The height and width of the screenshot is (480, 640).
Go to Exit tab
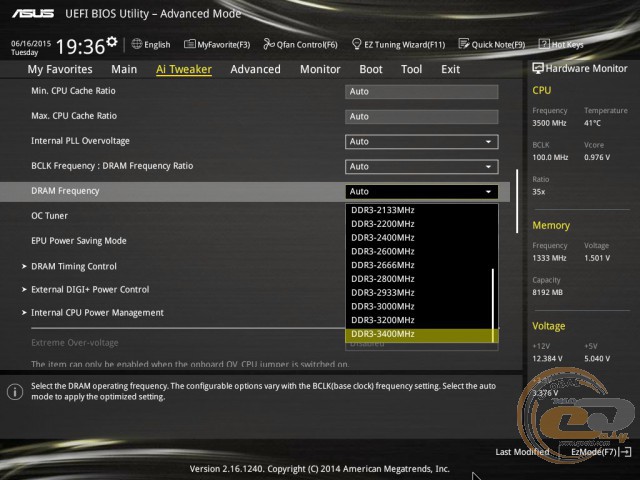pyautogui.click(x=450, y=69)
